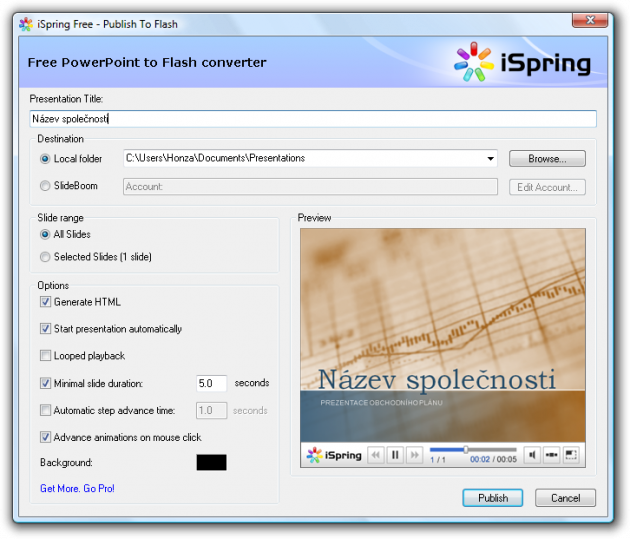Pause the preview playback
The image size is (630, 539).
(x=395, y=455)
